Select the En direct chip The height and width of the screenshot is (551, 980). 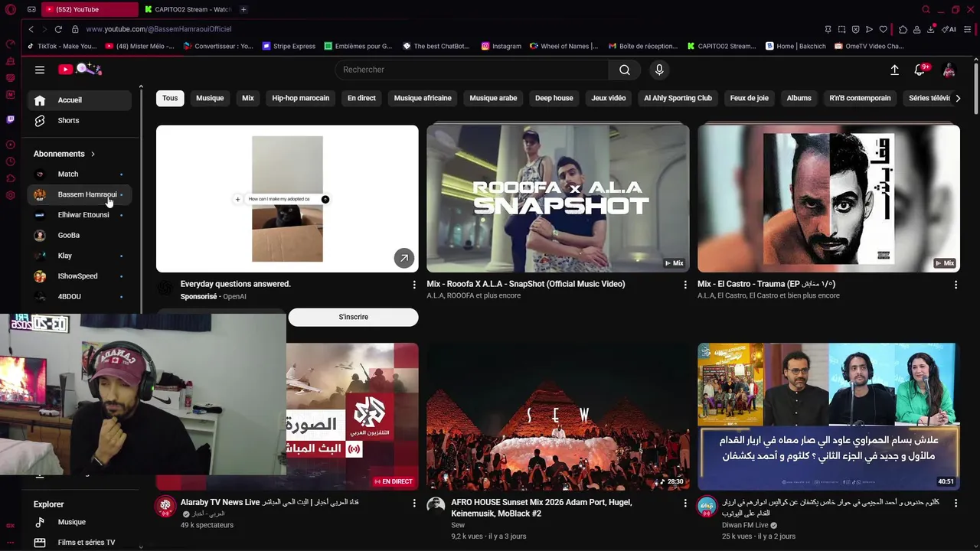click(361, 98)
